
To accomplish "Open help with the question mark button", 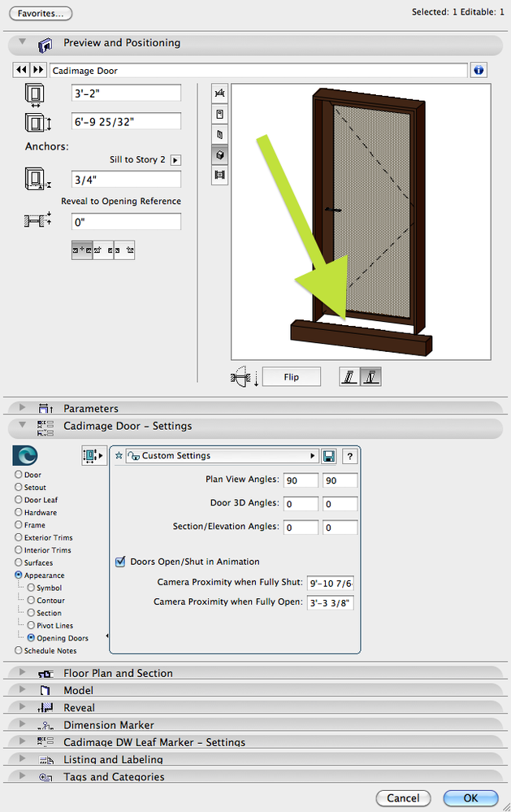I will coord(350,456).
